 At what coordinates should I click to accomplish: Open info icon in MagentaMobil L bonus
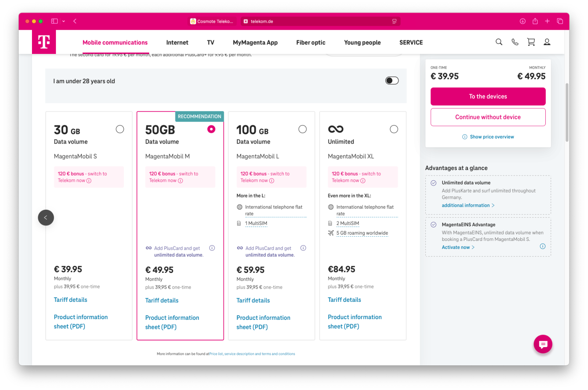(x=272, y=180)
